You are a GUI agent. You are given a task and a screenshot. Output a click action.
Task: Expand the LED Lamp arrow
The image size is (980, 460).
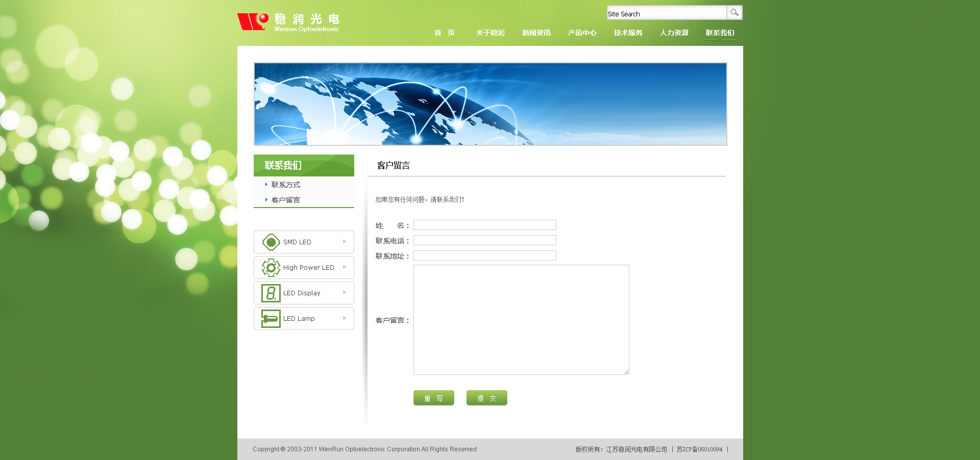pos(345,318)
